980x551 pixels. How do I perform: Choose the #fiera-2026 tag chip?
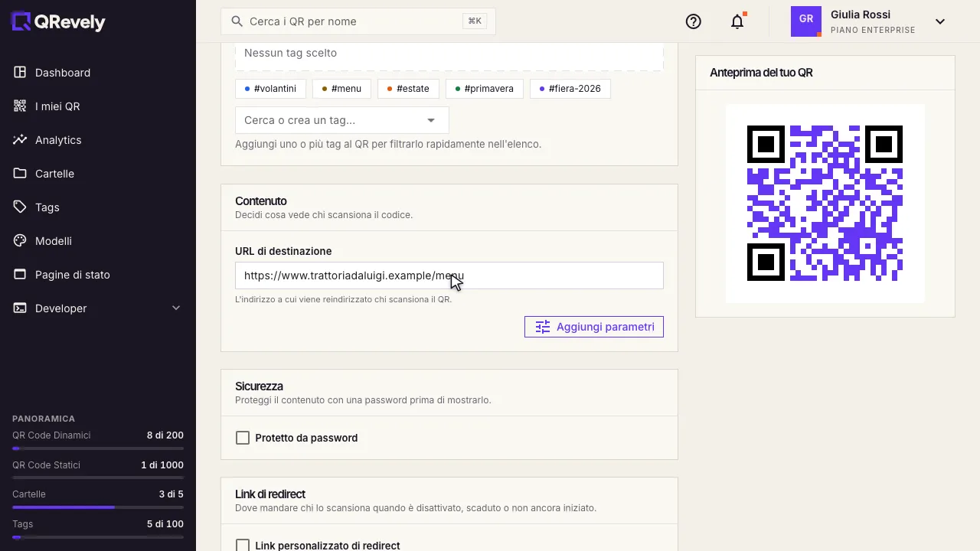click(x=570, y=89)
